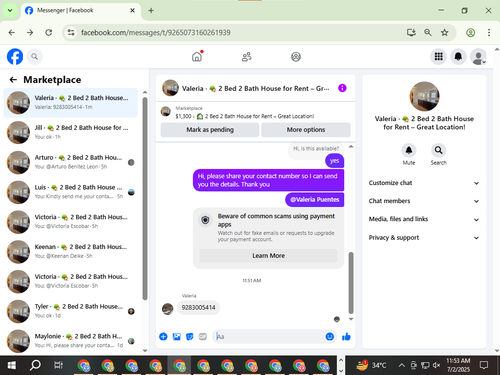Screen dimensions: 500x375
Task: Open the Friends icon in top bar
Action: click(247, 57)
